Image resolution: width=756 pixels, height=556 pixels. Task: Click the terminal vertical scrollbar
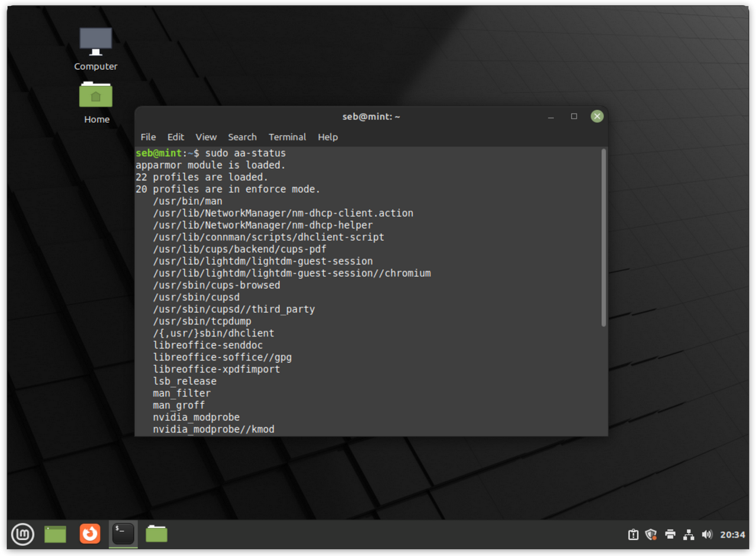pos(603,237)
